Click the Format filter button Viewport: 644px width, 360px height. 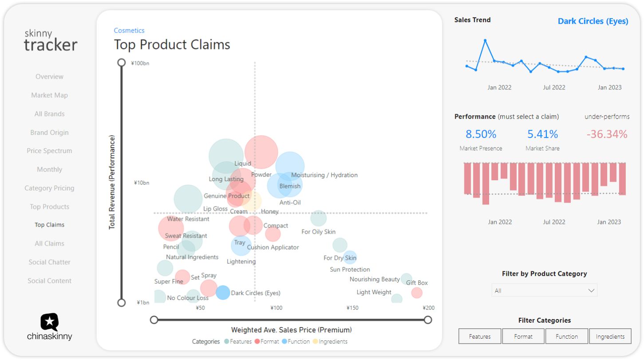pyautogui.click(x=523, y=336)
